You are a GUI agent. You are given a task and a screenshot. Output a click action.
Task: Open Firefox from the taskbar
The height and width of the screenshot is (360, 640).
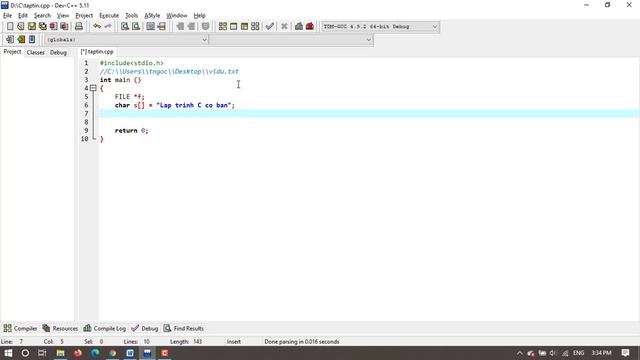78,353
